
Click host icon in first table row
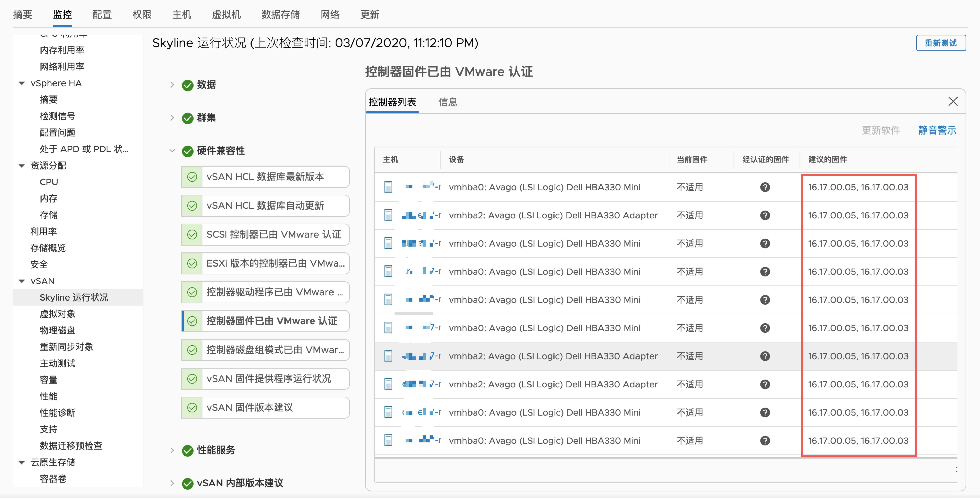[x=388, y=187]
